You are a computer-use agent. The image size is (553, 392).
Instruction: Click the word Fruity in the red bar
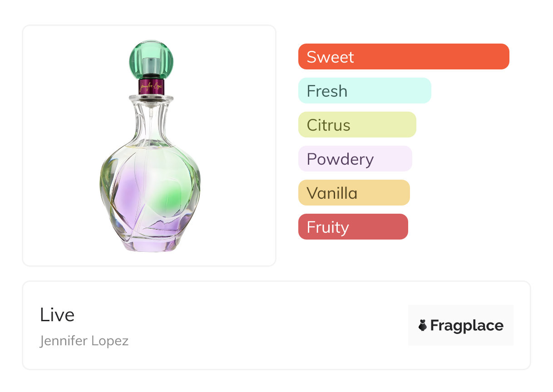pyautogui.click(x=328, y=227)
